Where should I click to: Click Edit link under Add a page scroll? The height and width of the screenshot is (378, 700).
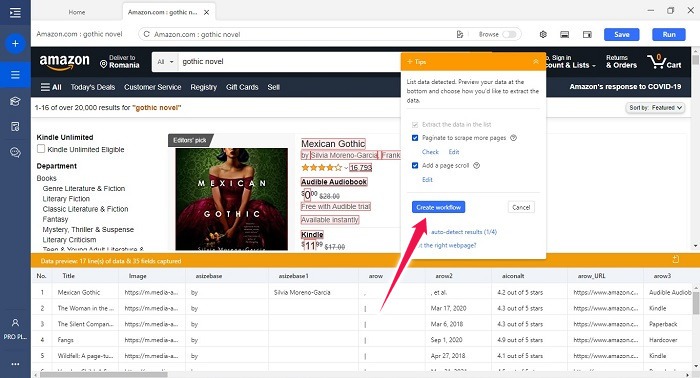(x=427, y=179)
